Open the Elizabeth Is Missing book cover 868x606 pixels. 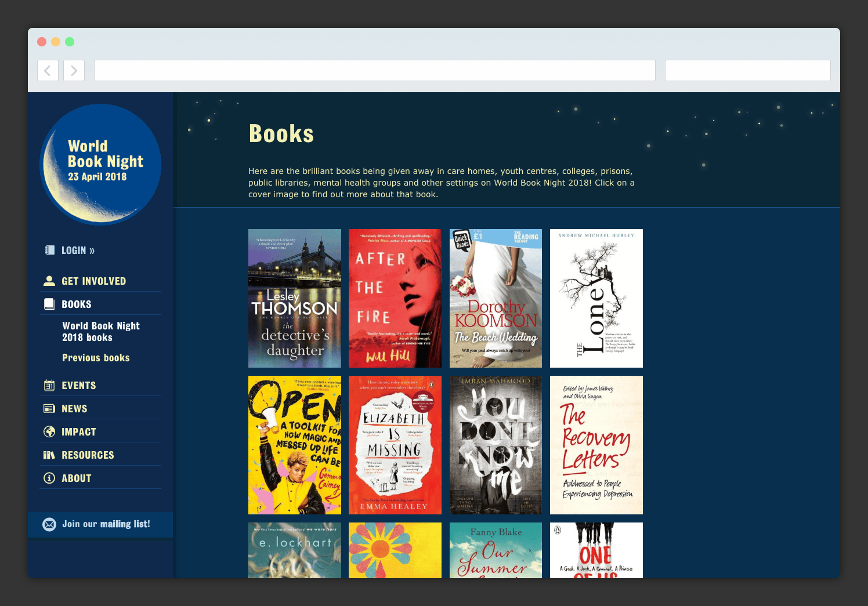pyautogui.click(x=395, y=445)
